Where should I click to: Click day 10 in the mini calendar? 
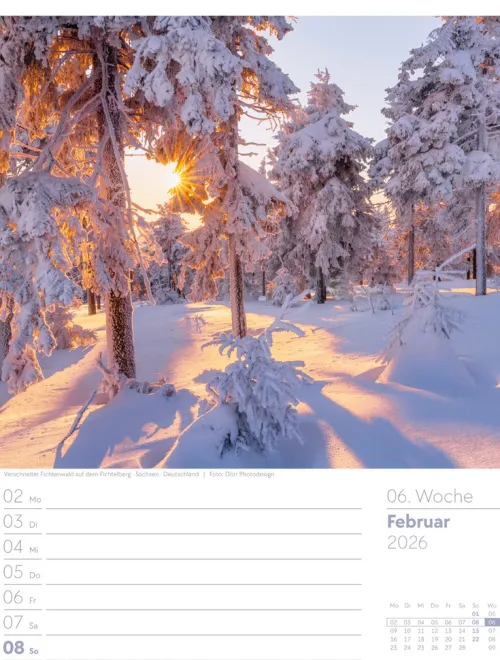coord(407,631)
